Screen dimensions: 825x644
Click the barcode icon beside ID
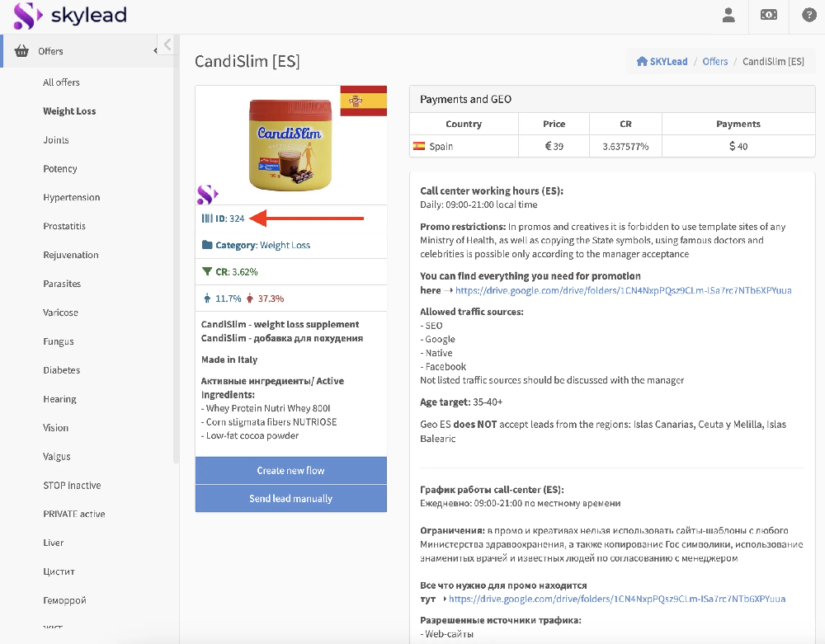(207, 219)
